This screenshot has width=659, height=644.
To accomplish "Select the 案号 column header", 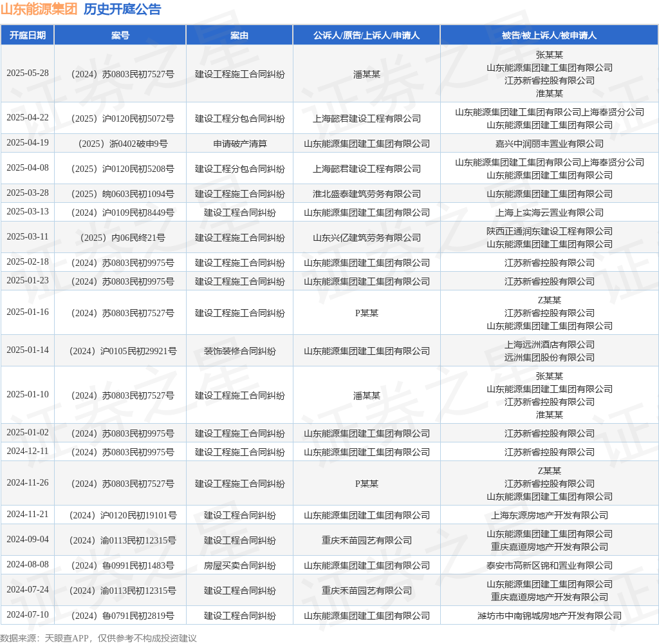I will click(120, 35).
